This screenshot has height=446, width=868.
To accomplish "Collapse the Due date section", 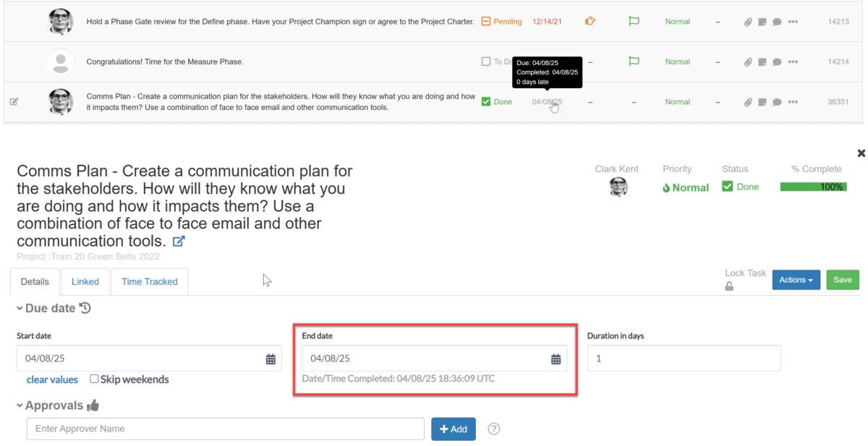I will [20, 309].
